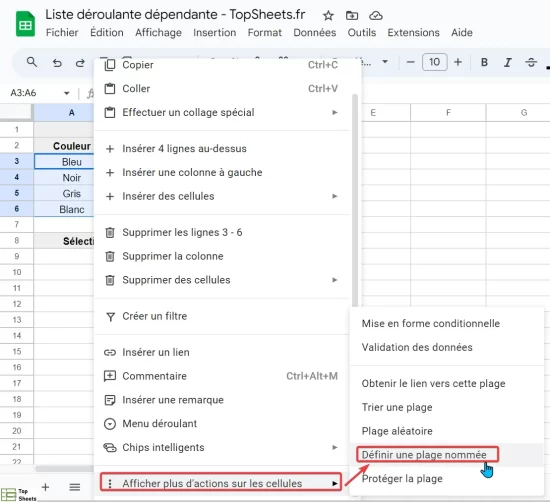Screen dimensions: 550x502
Task: Click the font size field showing 10
Action: (435, 62)
